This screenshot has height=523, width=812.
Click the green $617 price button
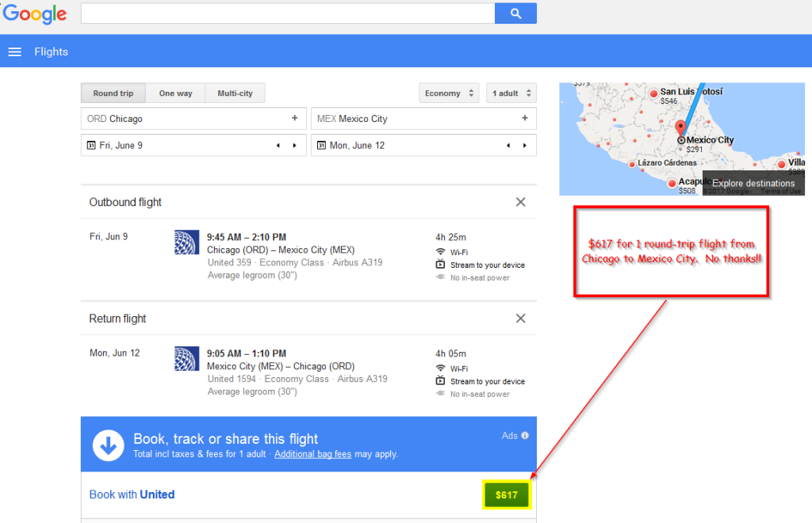507,495
